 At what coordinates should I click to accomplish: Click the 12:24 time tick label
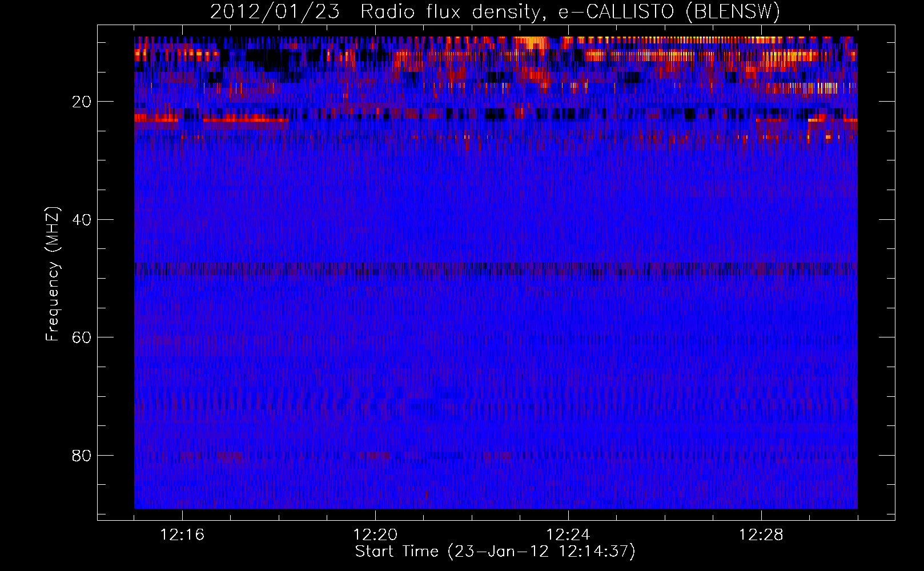click(x=568, y=535)
